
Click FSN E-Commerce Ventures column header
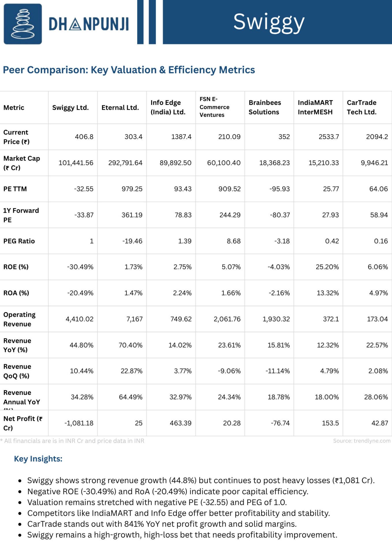coord(214,107)
